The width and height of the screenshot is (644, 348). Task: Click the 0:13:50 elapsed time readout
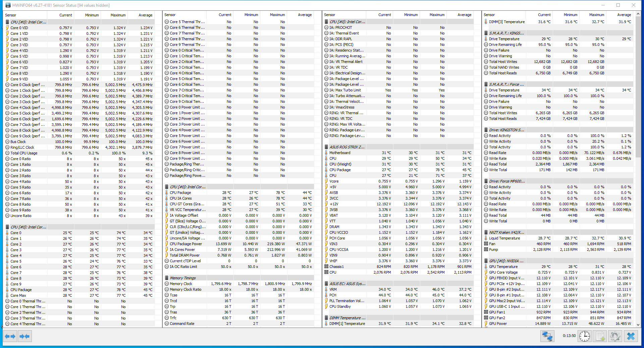(569, 336)
